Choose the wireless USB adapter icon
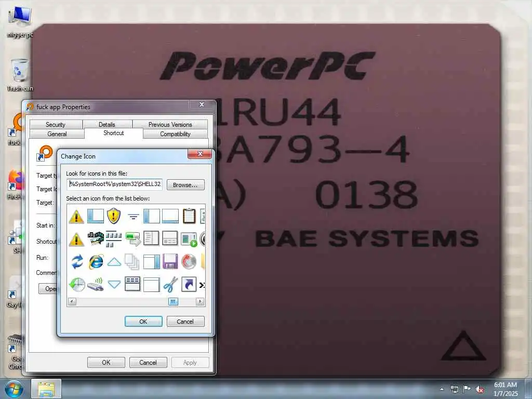This screenshot has height=399, width=532. coord(96,285)
